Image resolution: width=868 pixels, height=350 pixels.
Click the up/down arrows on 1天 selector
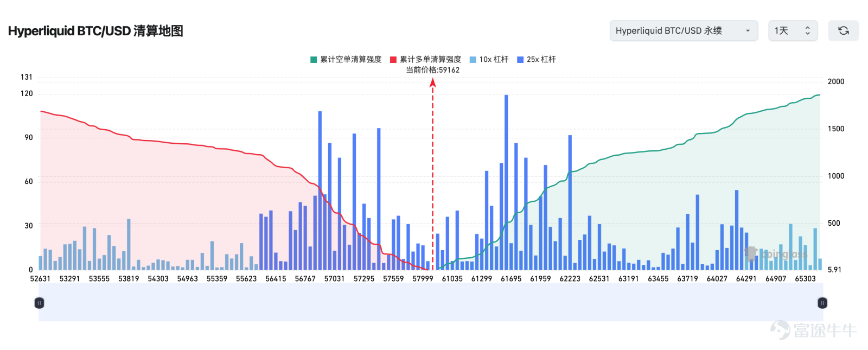click(x=807, y=31)
